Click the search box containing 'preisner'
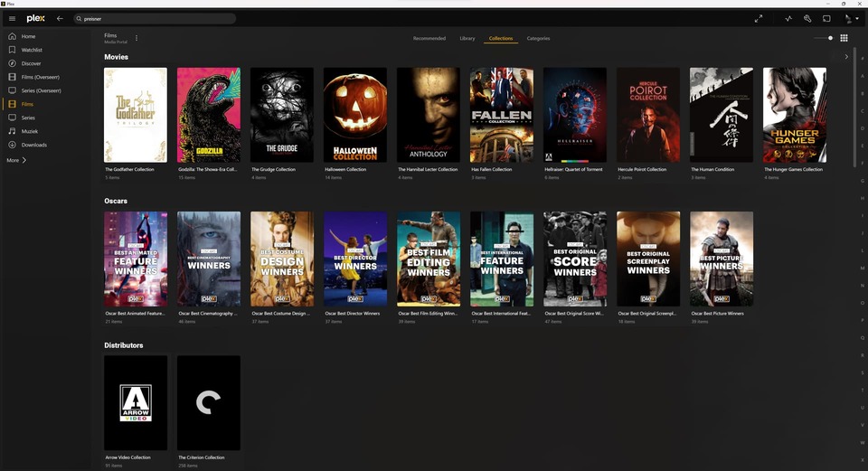Image resolution: width=868 pixels, height=471 pixels. pos(155,18)
